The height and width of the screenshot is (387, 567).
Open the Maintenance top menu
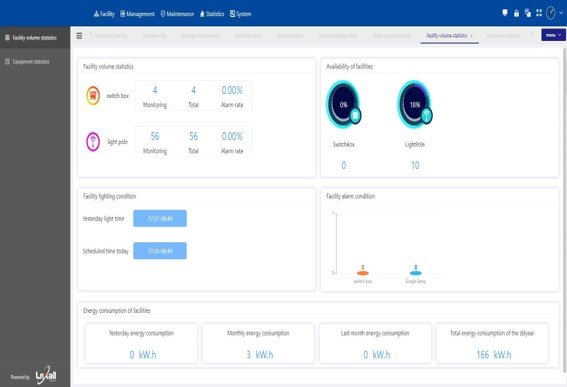point(177,14)
